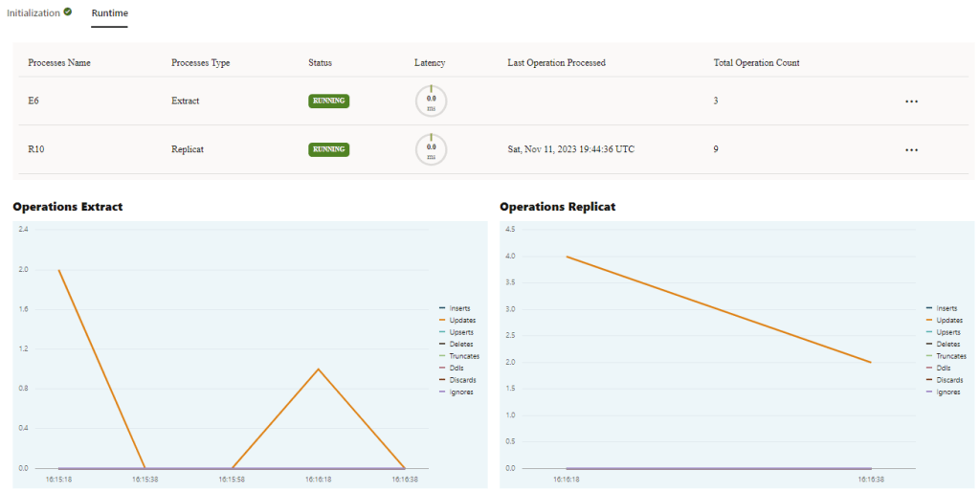Click the E6 process name
Viewport: 980px width, 493px height.
(34, 101)
